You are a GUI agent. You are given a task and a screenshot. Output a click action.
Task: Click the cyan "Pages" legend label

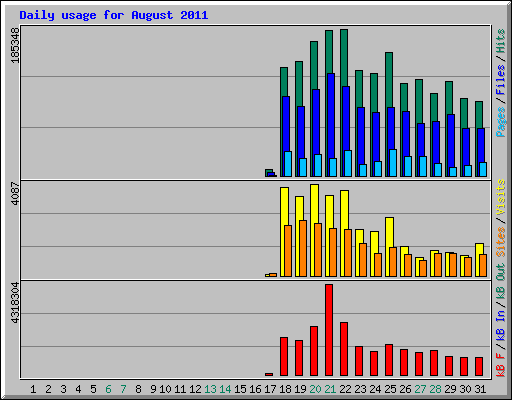(501, 122)
